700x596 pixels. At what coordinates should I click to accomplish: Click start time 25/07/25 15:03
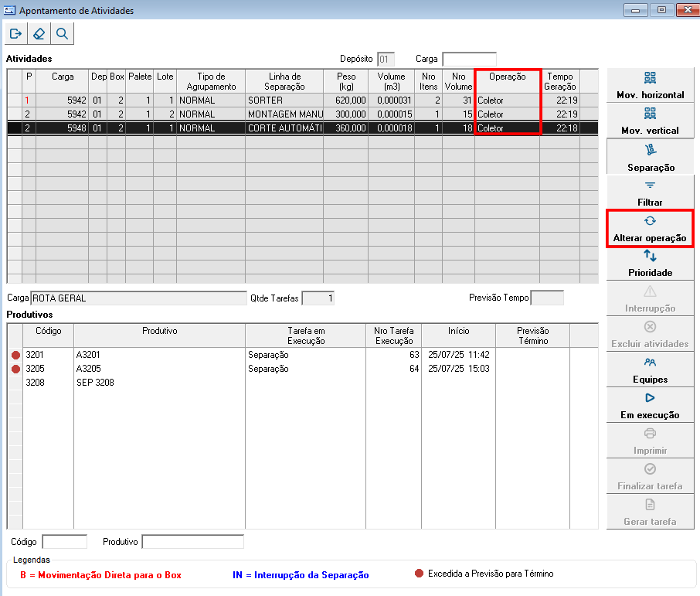(x=458, y=369)
